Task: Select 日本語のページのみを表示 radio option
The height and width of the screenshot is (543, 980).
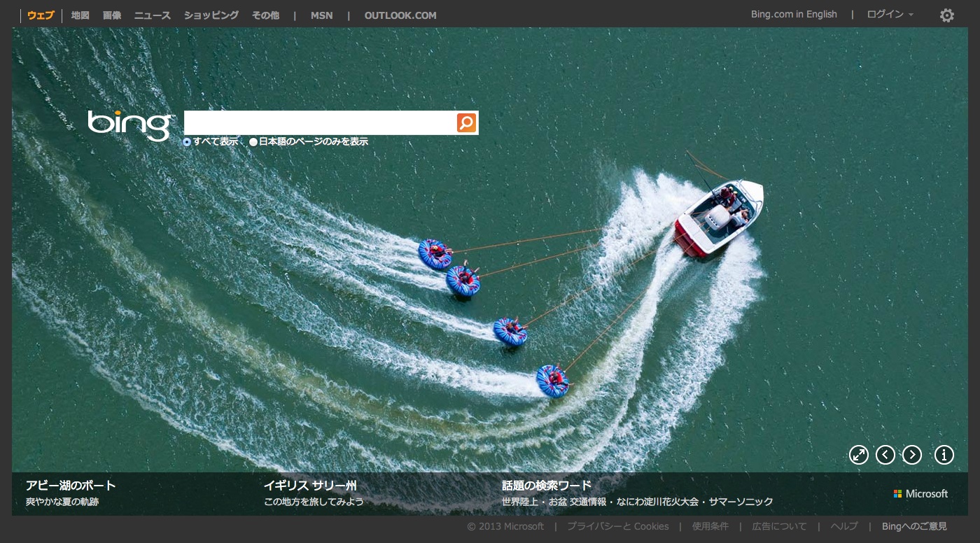Action: [253, 142]
